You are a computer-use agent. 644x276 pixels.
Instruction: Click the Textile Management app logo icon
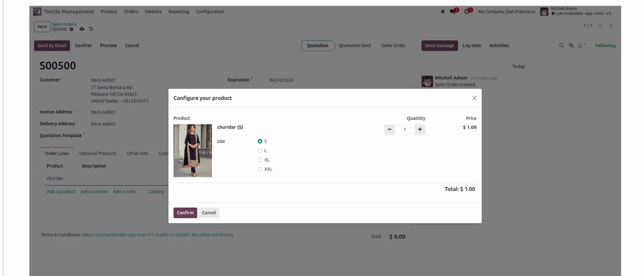tap(37, 11)
